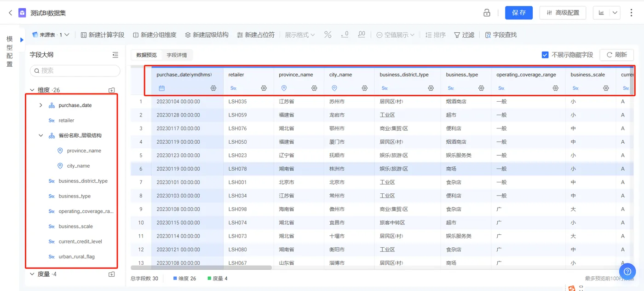Select business_scale in field outline
The height and width of the screenshot is (291, 644).
pos(75,227)
